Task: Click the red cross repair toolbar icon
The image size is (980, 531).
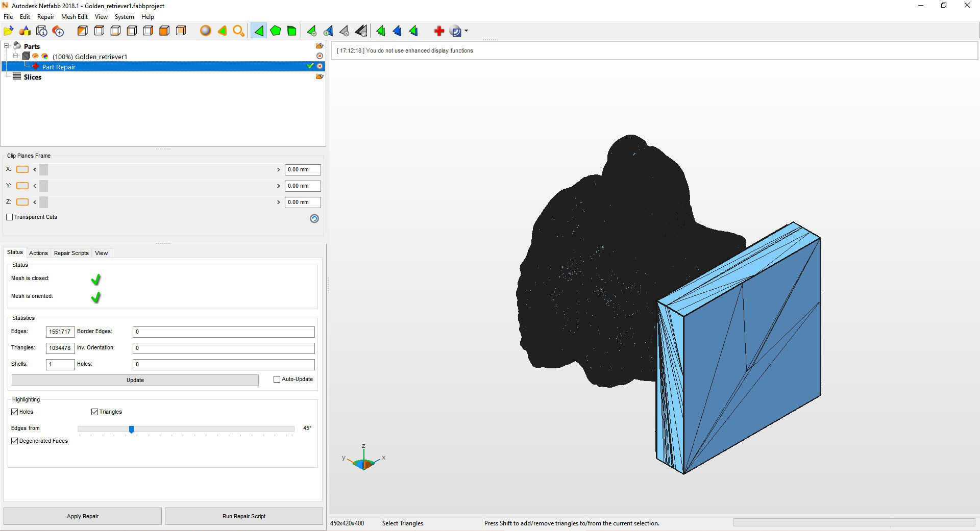Action: point(438,31)
